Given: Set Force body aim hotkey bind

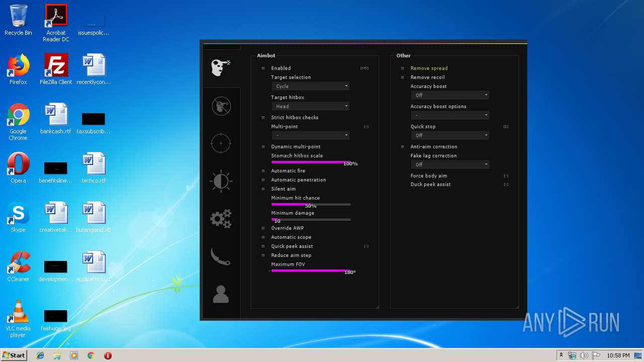Looking at the screenshot, I should coord(506,176).
